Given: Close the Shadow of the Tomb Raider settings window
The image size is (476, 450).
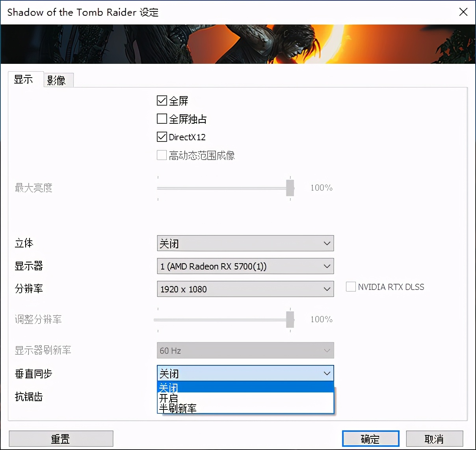Looking at the screenshot, I should pyautogui.click(x=463, y=12).
